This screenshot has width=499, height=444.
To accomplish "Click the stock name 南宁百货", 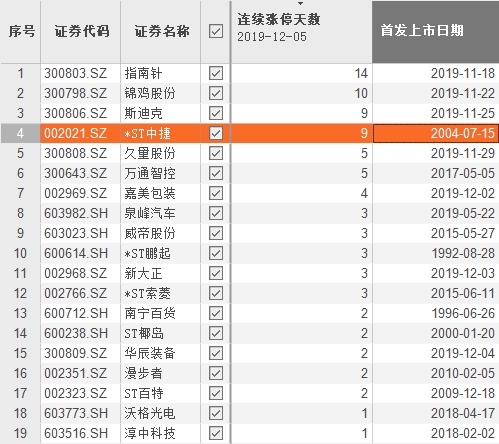I will coord(150,313).
